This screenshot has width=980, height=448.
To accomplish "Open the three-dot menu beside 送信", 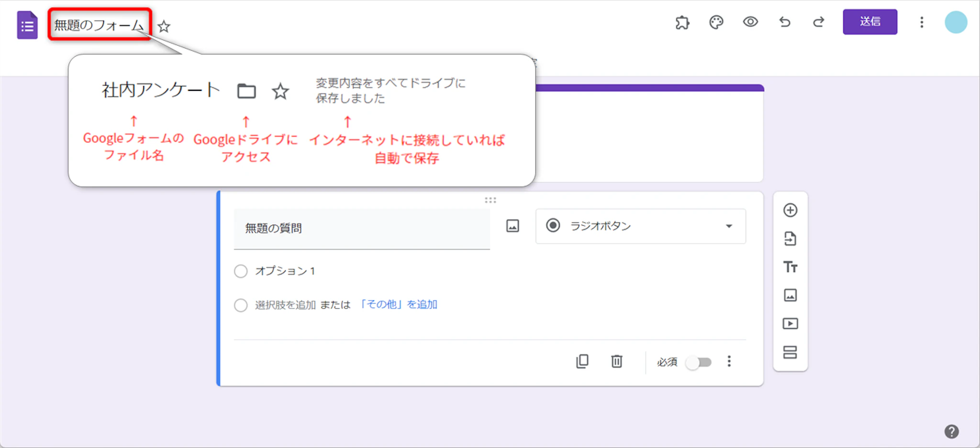I will (x=921, y=22).
